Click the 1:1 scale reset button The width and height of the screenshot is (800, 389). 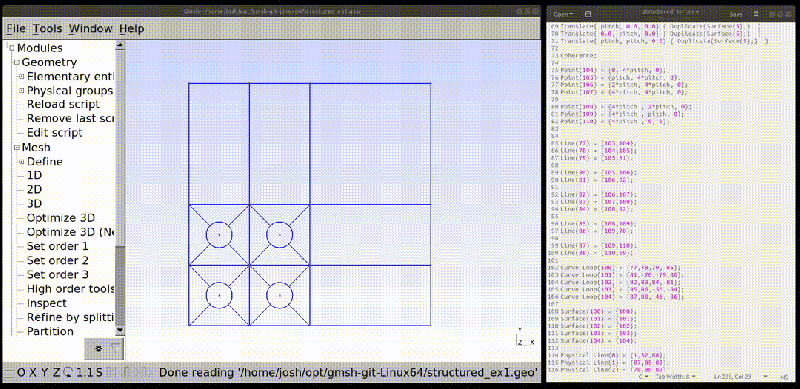click(x=85, y=372)
